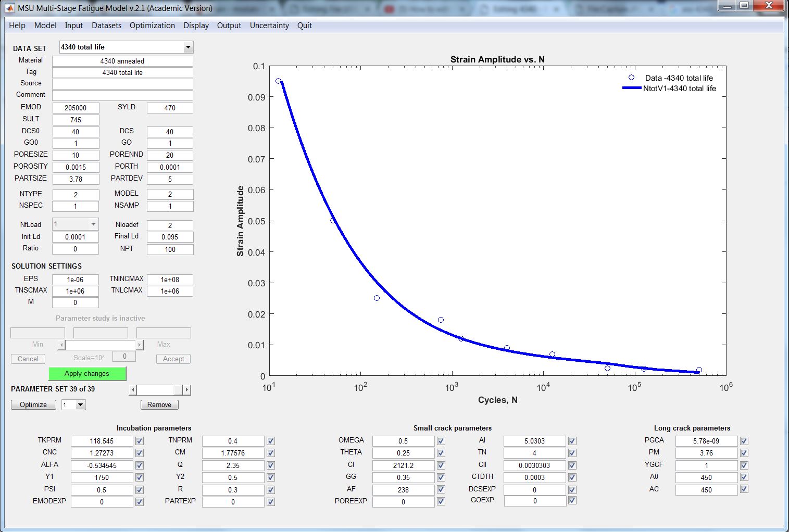Screen dimensions: 789x532
Task: Open the NfLoad dropdown
Action: click(x=93, y=224)
